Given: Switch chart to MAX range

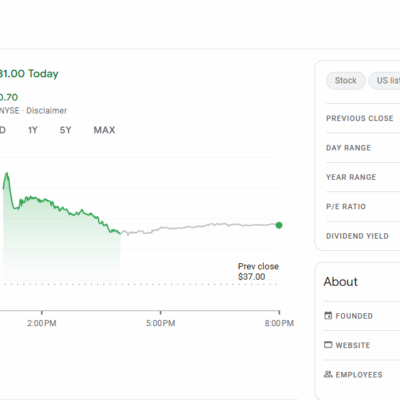Looking at the screenshot, I should pos(104,130).
